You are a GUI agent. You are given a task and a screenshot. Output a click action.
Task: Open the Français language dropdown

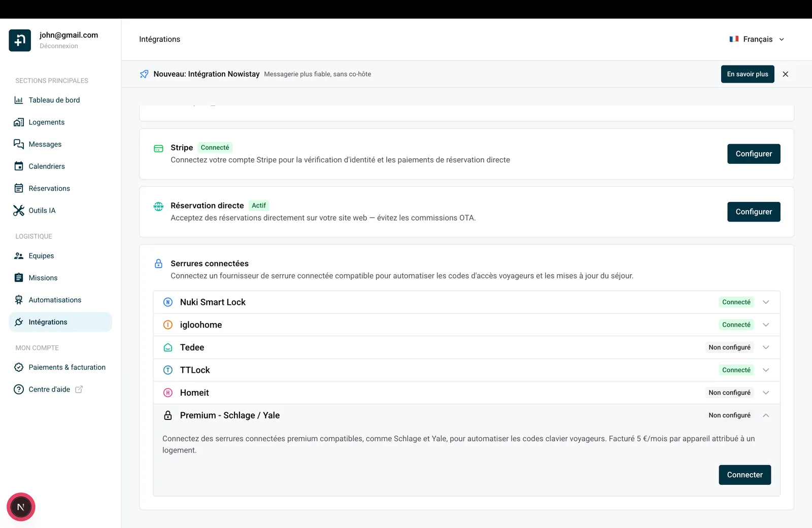pyautogui.click(x=757, y=39)
